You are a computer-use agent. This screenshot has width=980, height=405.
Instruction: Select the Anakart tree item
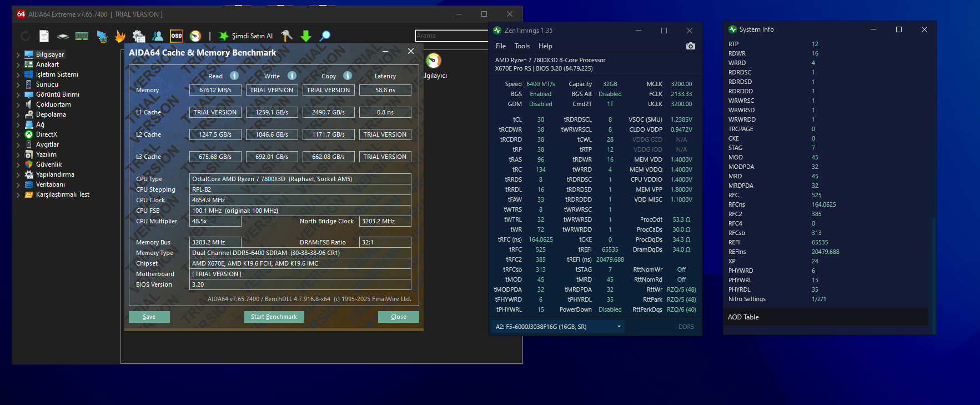(x=47, y=64)
